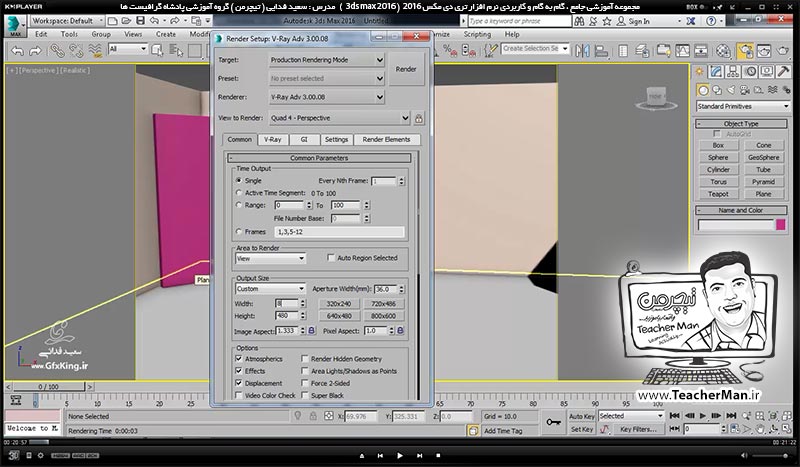Open the Target rendering mode dropdown
This screenshot has height=467, width=800.
pos(327,60)
